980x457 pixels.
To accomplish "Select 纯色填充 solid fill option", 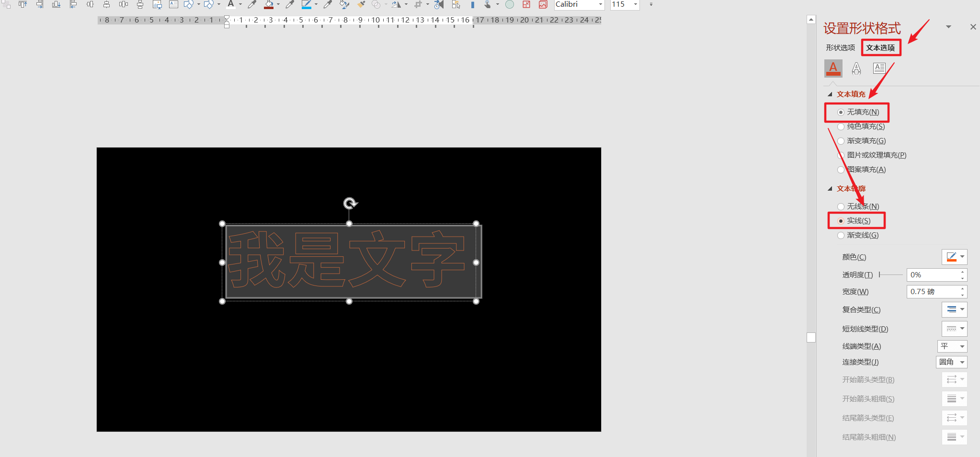I will point(861,126).
